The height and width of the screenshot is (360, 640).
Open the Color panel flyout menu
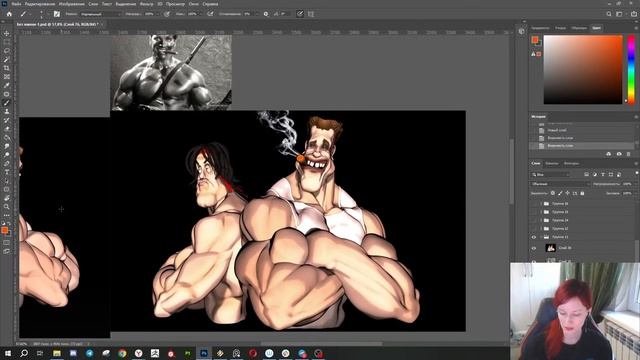tap(636, 28)
